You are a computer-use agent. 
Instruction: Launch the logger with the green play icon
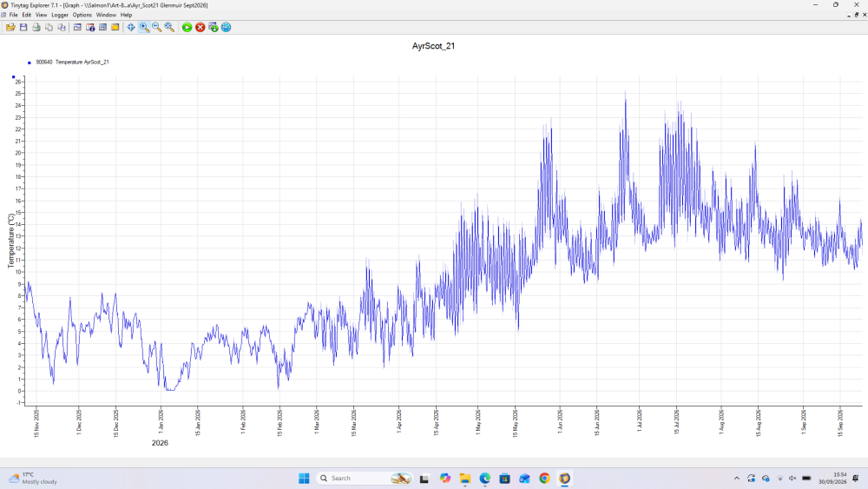click(x=187, y=27)
